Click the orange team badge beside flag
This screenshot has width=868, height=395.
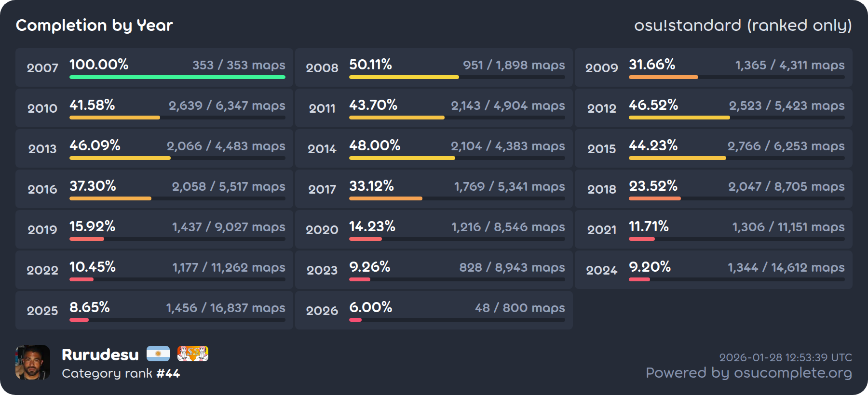pyautogui.click(x=192, y=354)
